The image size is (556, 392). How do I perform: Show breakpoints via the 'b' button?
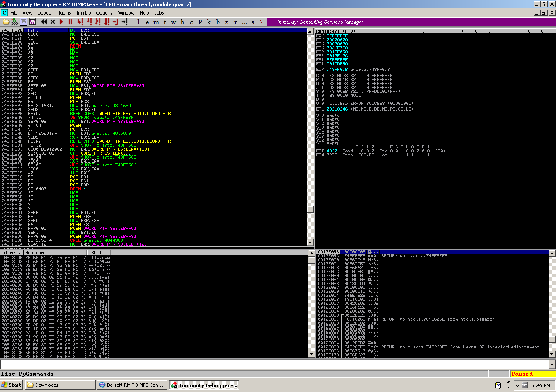pos(217,22)
